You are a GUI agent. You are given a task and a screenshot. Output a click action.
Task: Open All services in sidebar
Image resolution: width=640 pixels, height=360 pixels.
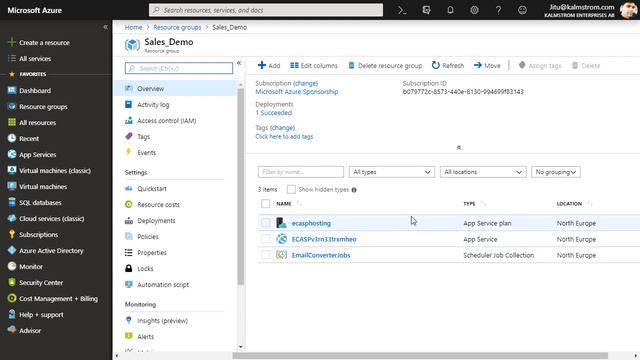click(35, 58)
